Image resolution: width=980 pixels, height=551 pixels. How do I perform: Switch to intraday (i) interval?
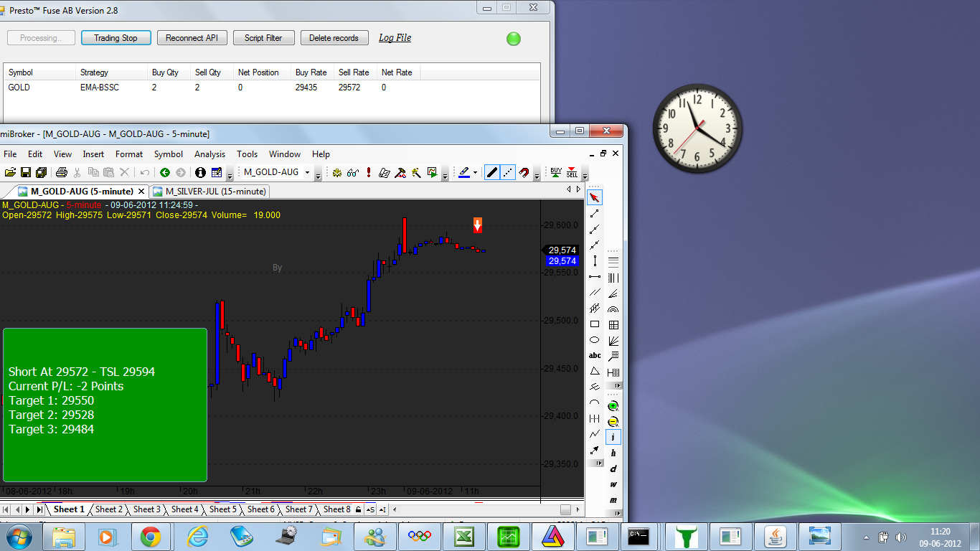point(613,437)
